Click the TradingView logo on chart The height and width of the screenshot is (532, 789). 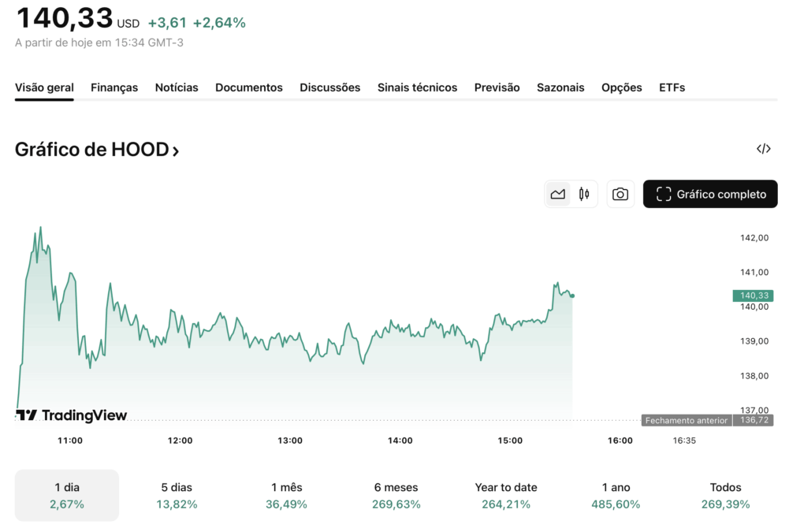71,415
